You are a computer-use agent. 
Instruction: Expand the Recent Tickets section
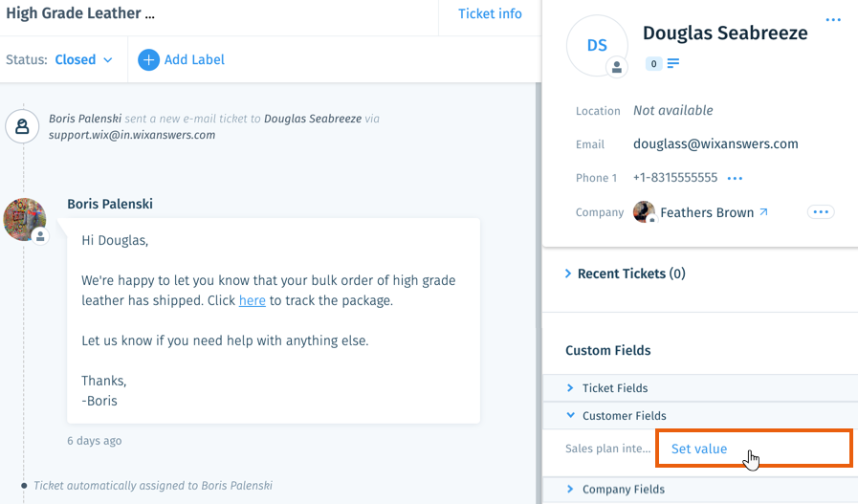click(626, 274)
